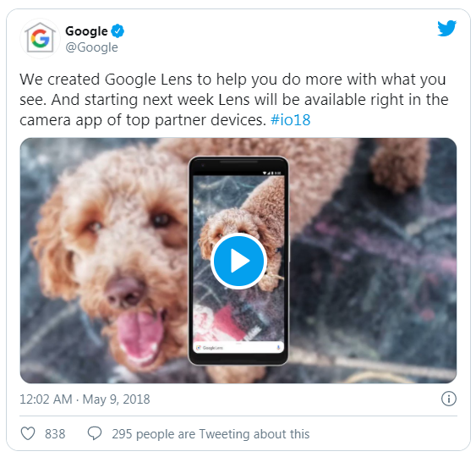Open "295 people are Tweeting about this"
Screen dimensions: 476x457
coord(211,434)
